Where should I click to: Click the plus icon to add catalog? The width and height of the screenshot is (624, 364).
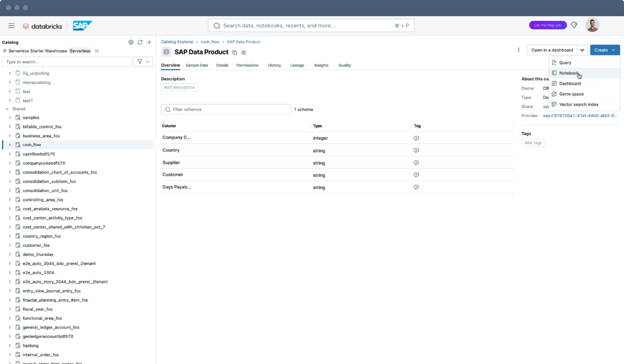[149, 42]
